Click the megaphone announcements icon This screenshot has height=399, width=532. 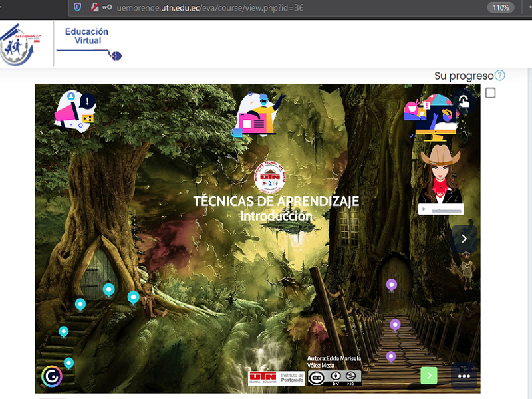75,112
